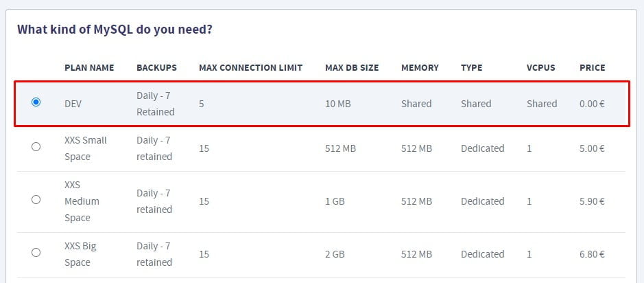Click the XXS Medium Space plan name
This screenshot has height=283, width=644.
pos(82,201)
